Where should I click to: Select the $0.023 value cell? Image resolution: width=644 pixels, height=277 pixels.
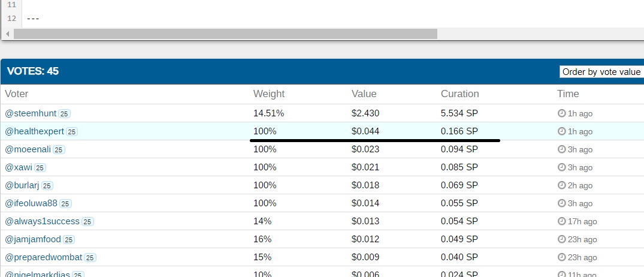[365, 150]
